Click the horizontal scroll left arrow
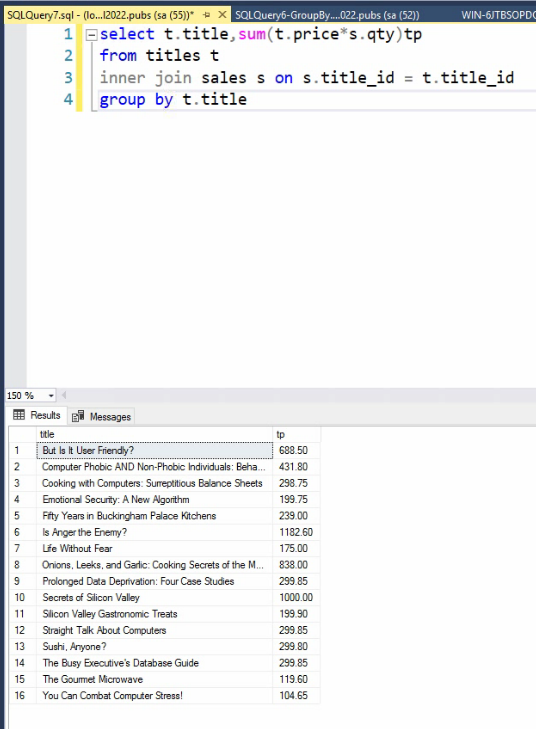 [x=64, y=395]
